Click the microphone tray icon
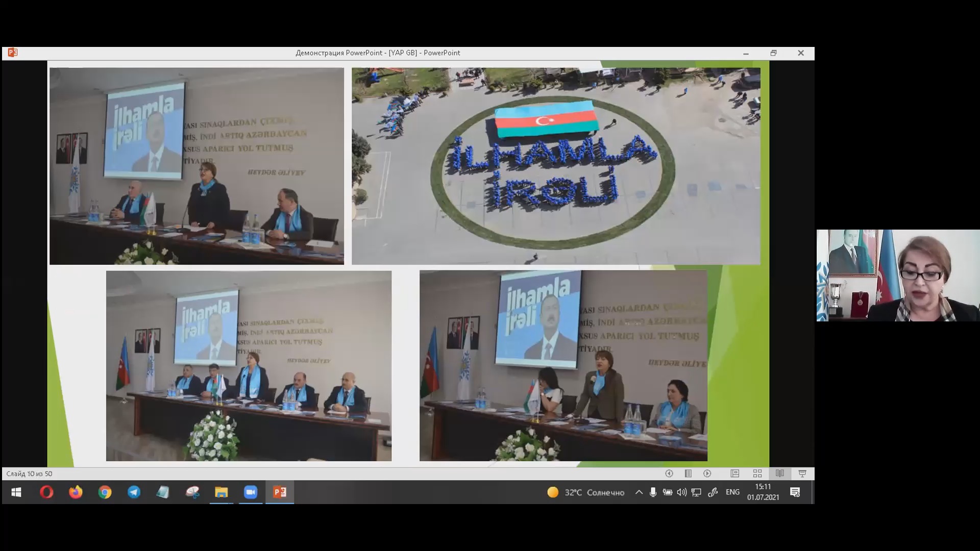This screenshot has width=980, height=551. tap(653, 492)
